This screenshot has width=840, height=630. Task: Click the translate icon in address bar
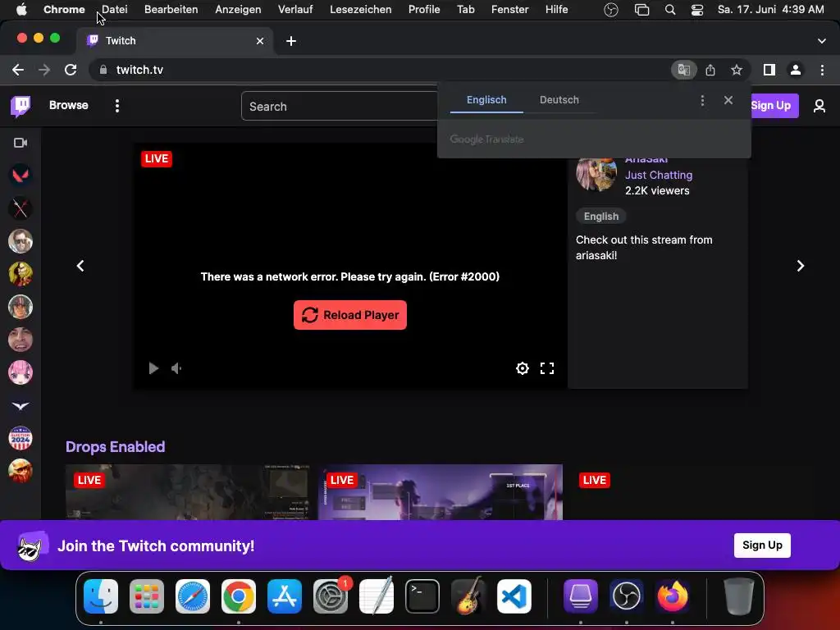coord(683,70)
